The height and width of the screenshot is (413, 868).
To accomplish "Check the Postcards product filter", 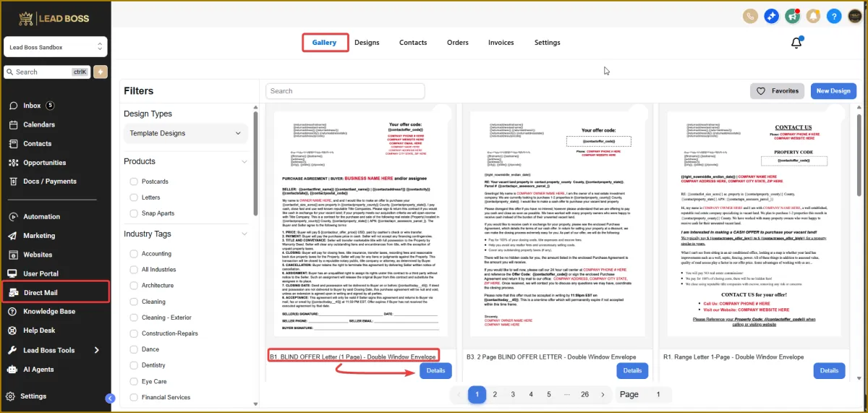I will pos(134,182).
